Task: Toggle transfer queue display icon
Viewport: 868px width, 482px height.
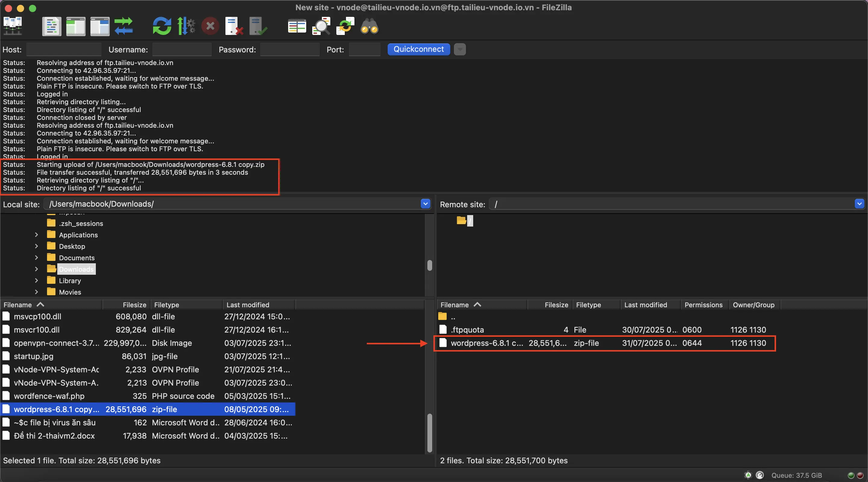Action: tap(124, 26)
